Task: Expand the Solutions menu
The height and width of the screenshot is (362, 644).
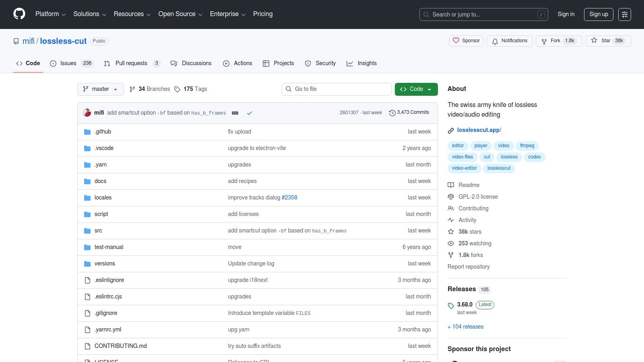Action: tap(90, 14)
